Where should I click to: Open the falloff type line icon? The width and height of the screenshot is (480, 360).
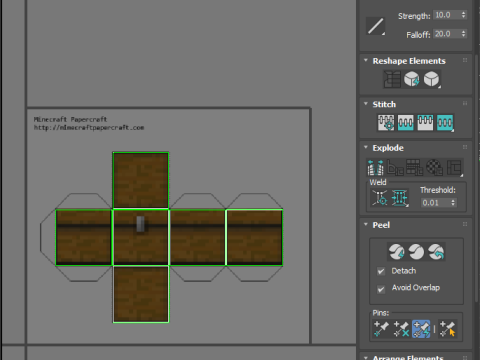376,26
